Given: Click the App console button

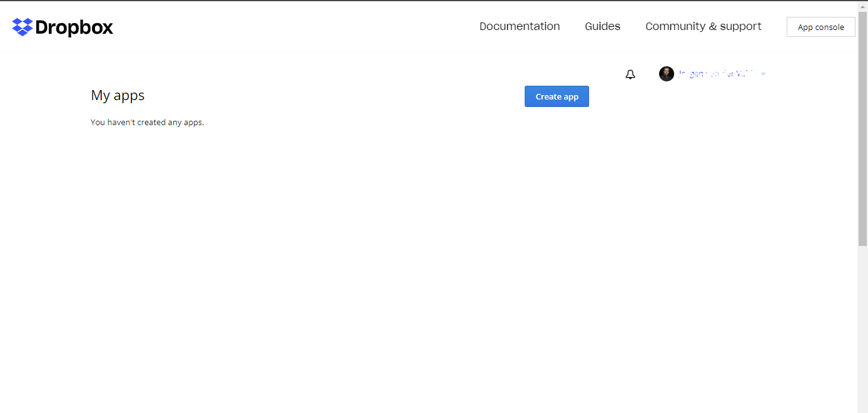Looking at the screenshot, I should click(x=821, y=27).
